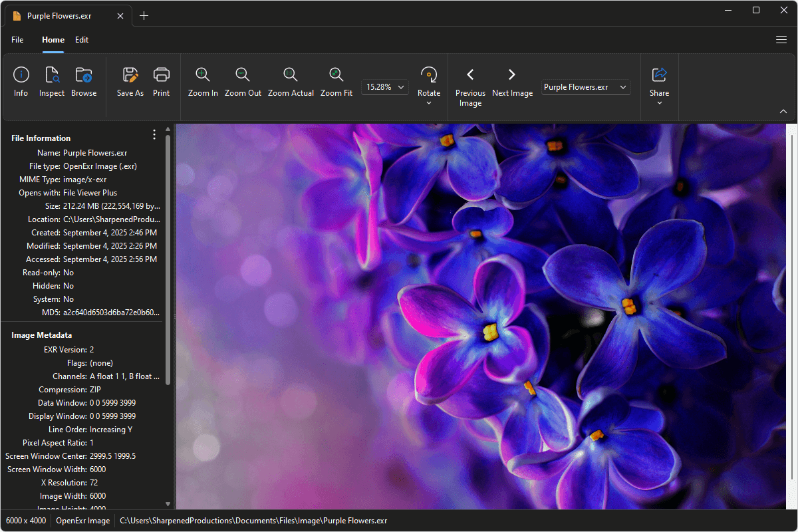Image resolution: width=798 pixels, height=532 pixels.
Task: Expand the Share options
Action: [x=660, y=102]
